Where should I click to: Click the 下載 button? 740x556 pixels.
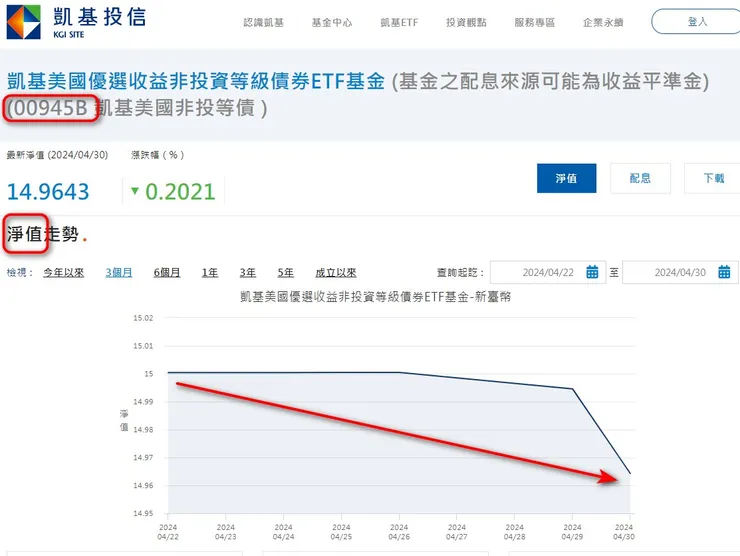pyautogui.click(x=713, y=178)
